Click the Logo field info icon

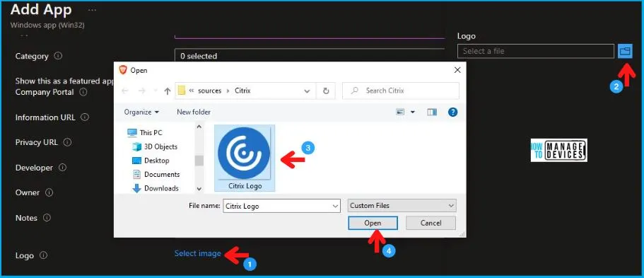[43, 255]
